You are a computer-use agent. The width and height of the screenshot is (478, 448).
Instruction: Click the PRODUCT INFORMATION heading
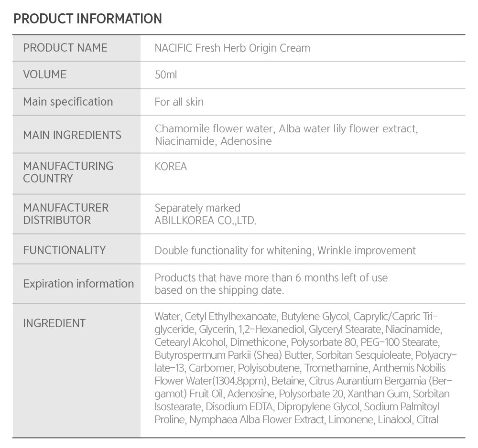click(x=87, y=19)
